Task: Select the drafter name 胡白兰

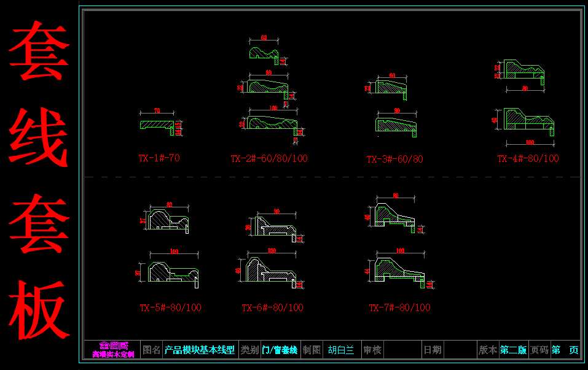Action: (x=341, y=350)
